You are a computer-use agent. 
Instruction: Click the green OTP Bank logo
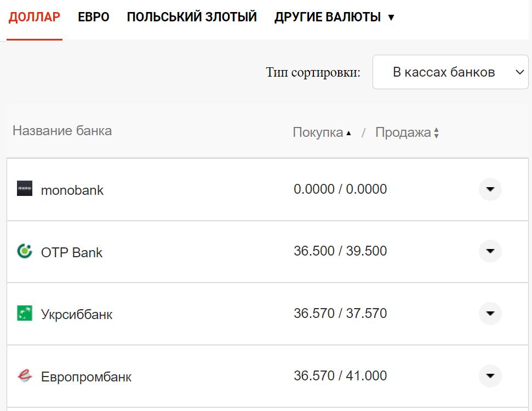(25, 252)
